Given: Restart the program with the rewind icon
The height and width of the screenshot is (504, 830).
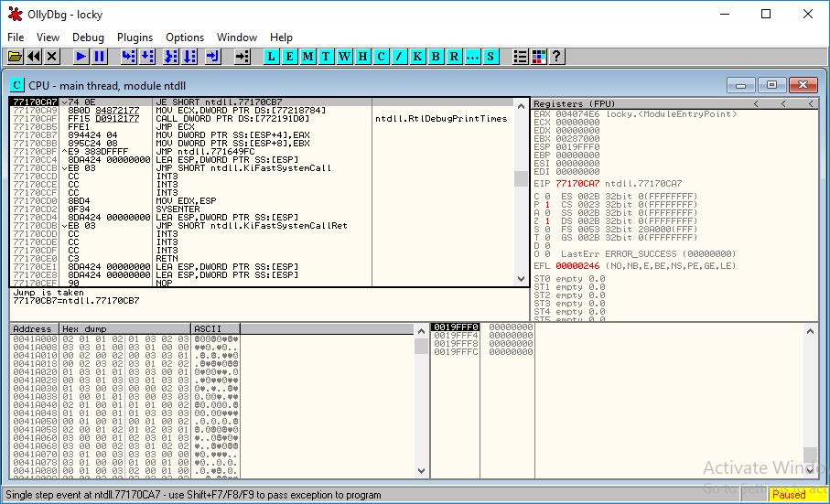Looking at the screenshot, I should [34, 56].
